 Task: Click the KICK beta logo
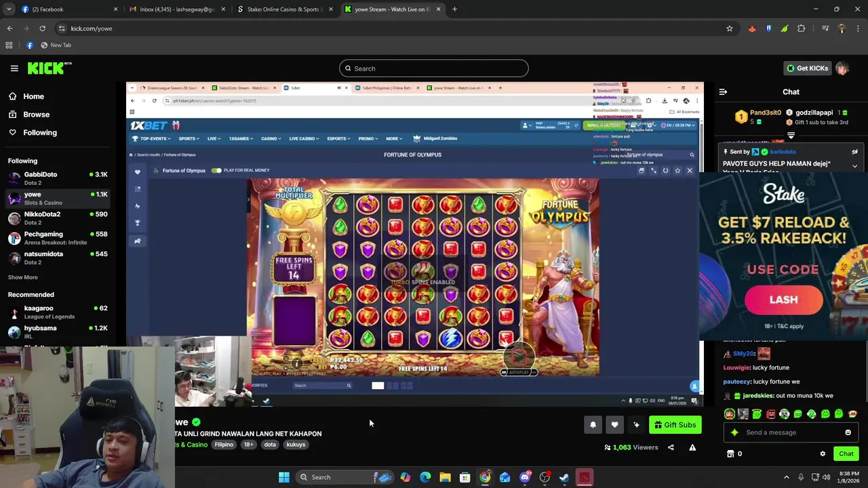(x=50, y=68)
